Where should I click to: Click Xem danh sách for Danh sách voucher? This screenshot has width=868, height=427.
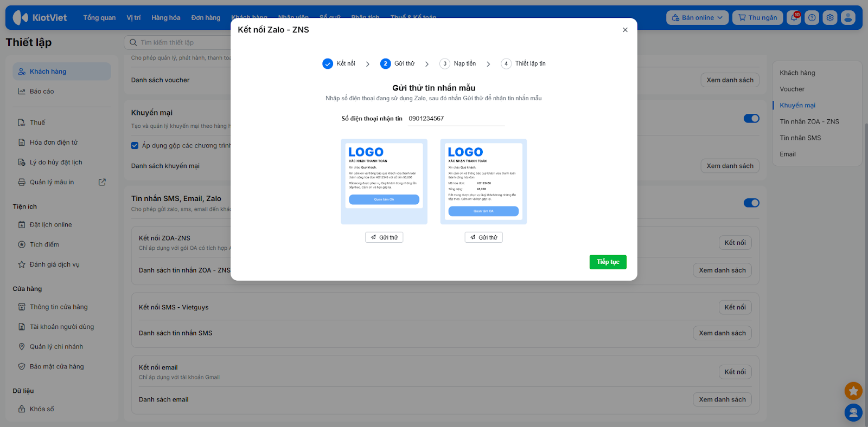730,80
